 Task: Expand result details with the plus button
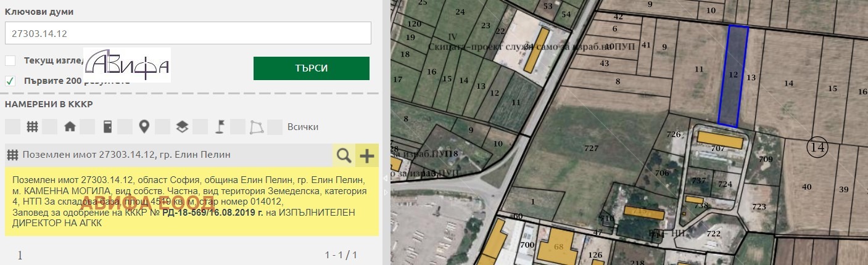(x=367, y=155)
